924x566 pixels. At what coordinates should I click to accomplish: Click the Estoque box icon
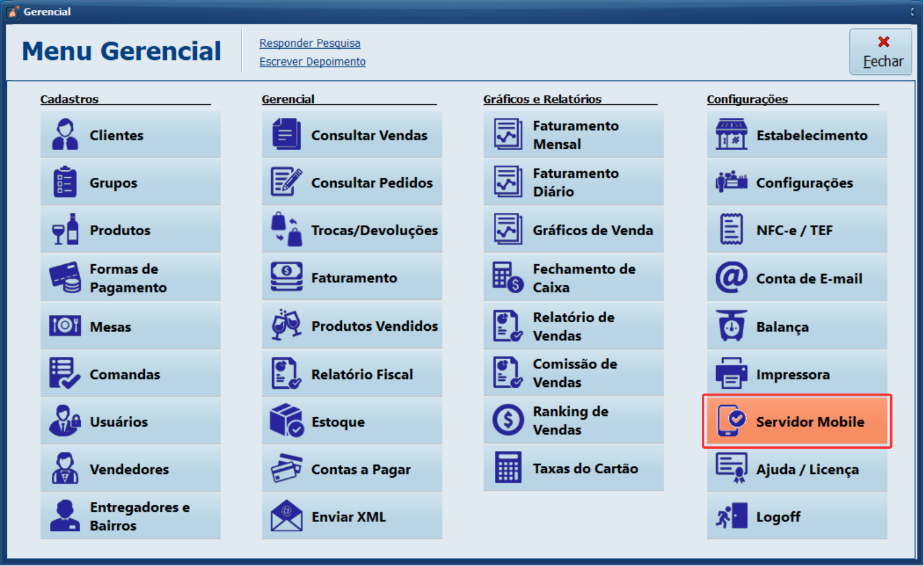(x=286, y=422)
